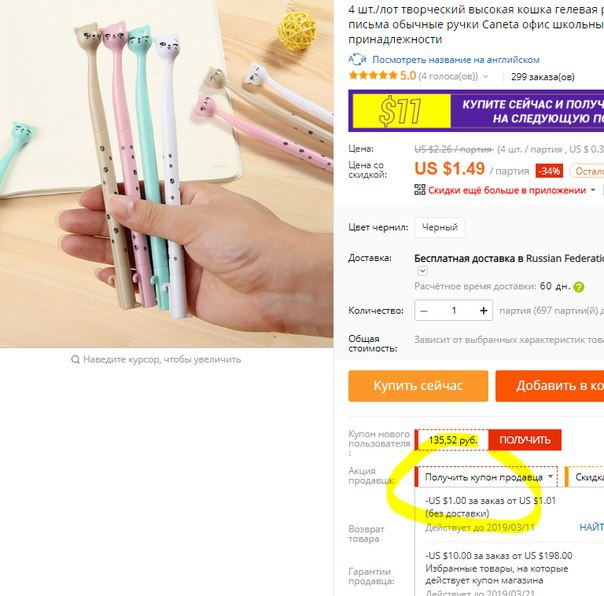Screen dimensions: 604x596
Task: Expand the delivery options chevron under Доставка
Action: pyautogui.click(x=423, y=271)
